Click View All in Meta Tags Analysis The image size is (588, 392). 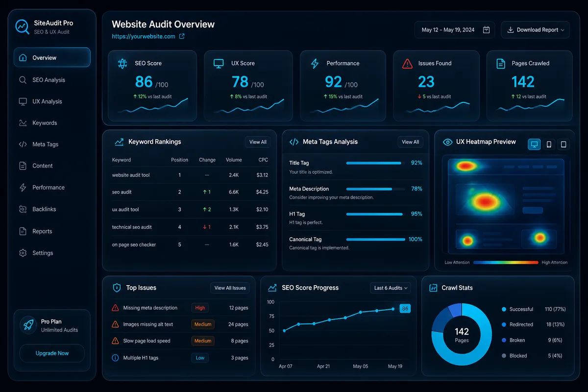point(410,142)
